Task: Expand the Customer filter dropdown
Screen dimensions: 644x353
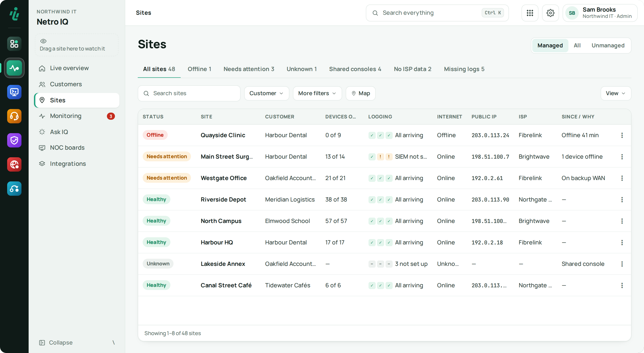Action: tap(267, 93)
